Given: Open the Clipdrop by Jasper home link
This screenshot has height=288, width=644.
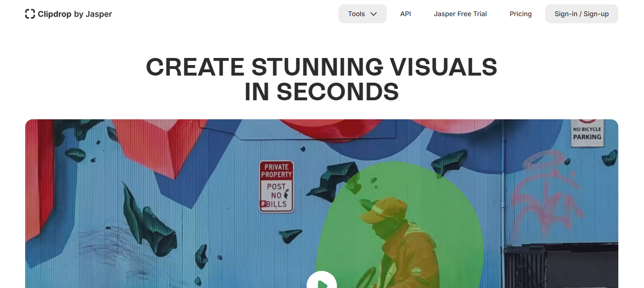Looking at the screenshot, I should coord(68,14).
